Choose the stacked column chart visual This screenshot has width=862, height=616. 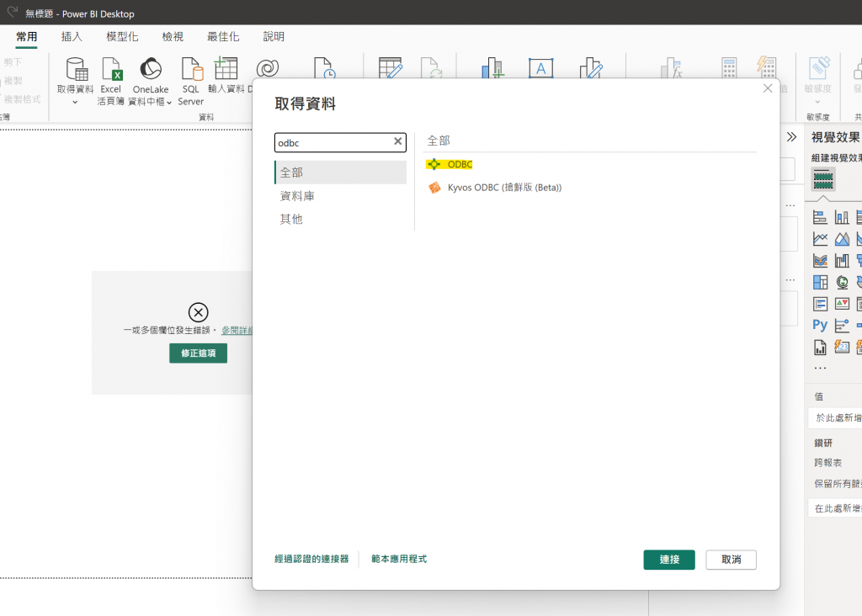coord(842,217)
